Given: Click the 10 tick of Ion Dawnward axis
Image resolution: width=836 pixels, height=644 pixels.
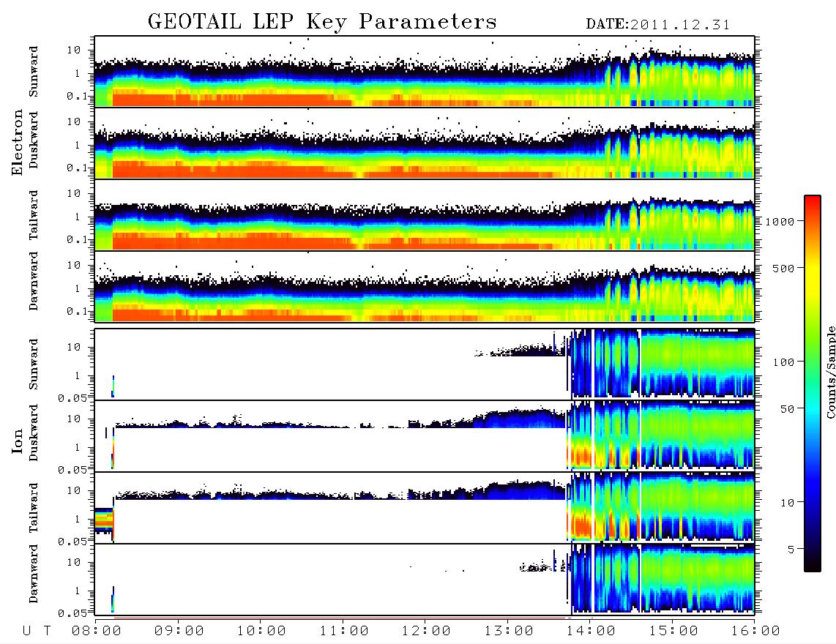Looking at the screenshot, I should tap(74, 562).
